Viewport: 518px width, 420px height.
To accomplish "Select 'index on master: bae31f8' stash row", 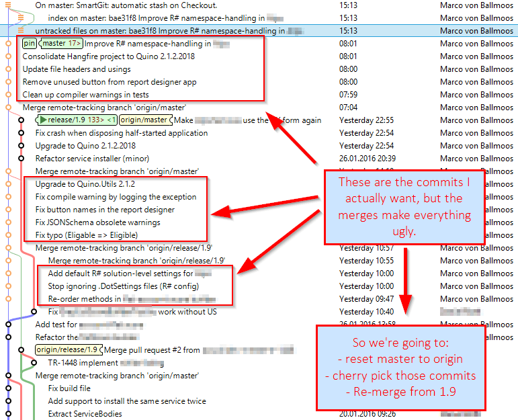I will point(259,18).
